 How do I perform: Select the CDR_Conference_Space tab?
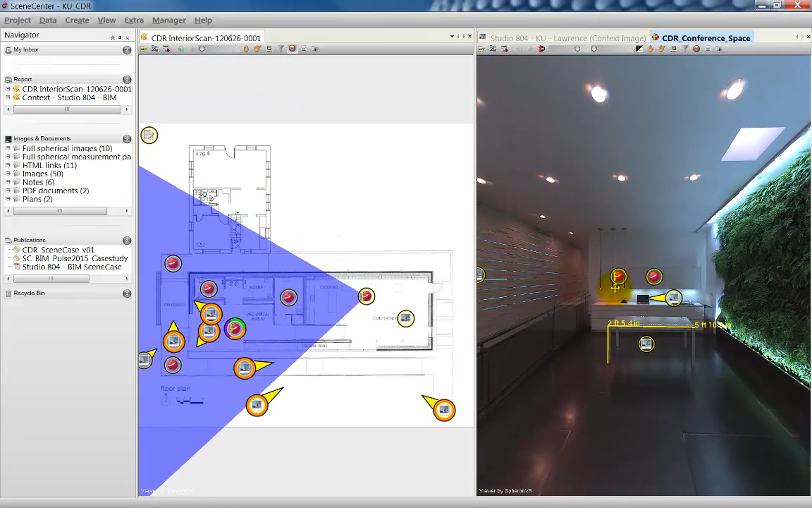click(x=702, y=38)
